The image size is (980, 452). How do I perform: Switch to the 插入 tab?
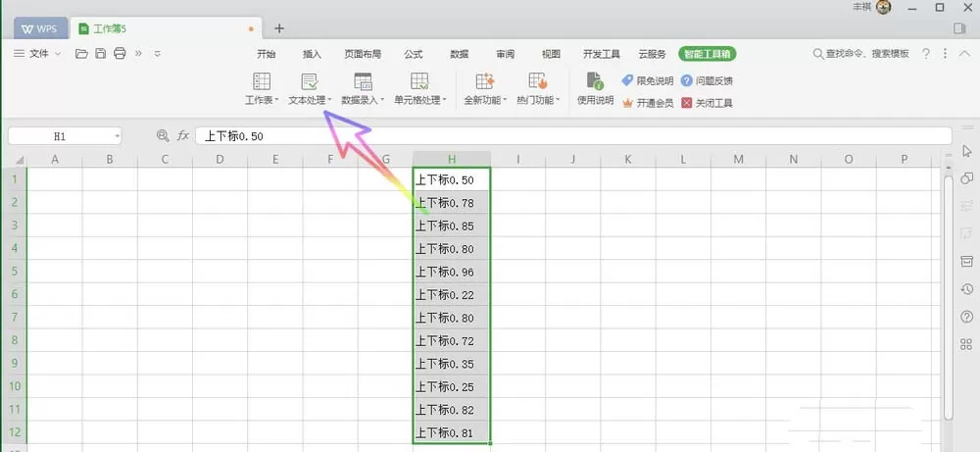[x=312, y=54]
